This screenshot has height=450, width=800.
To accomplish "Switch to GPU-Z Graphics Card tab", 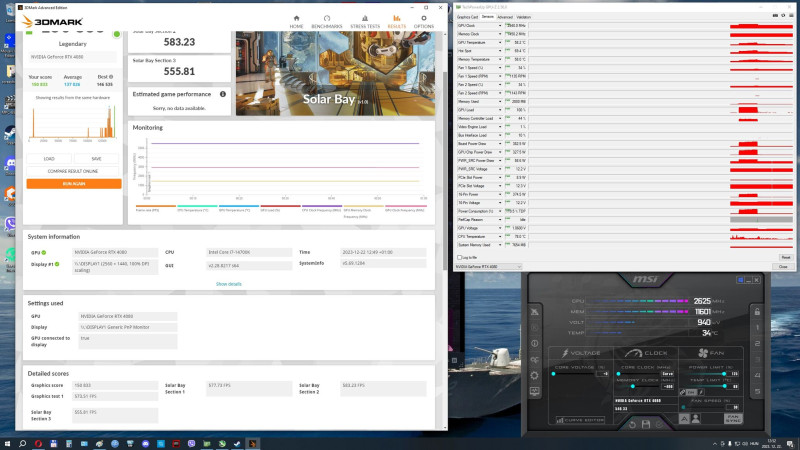I will [x=467, y=17].
